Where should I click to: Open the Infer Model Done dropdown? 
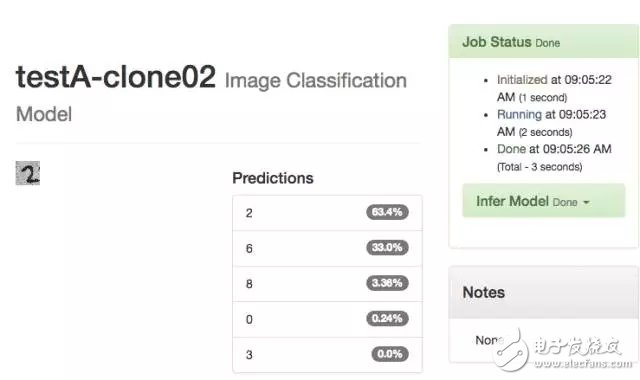coord(544,200)
